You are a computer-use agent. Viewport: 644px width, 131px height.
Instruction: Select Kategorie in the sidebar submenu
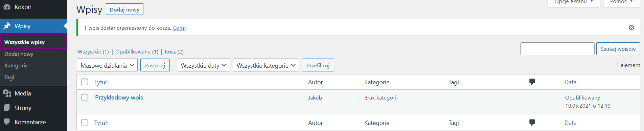point(16,66)
